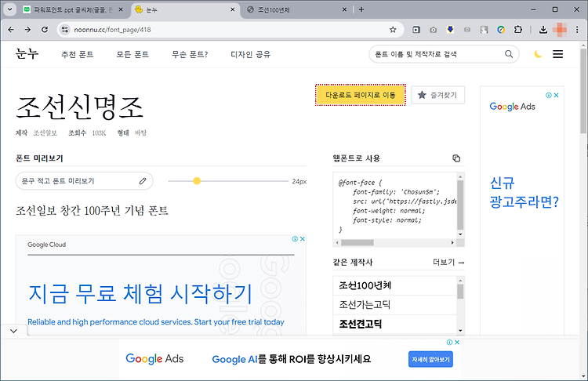Screen dimensions: 588x381
Task: Switch to the 조선100년체 tab
Action: 296,9
